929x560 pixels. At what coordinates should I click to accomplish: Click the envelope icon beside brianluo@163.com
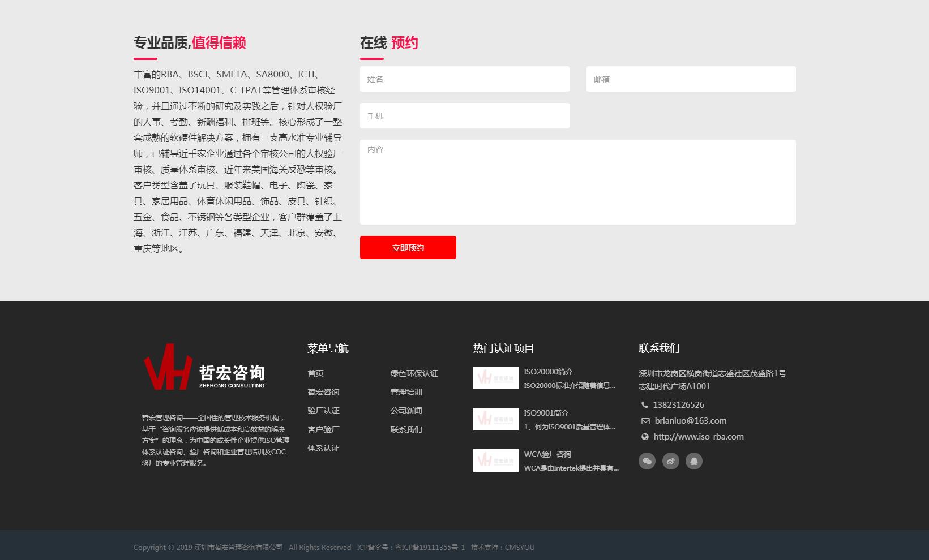tap(645, 421)
